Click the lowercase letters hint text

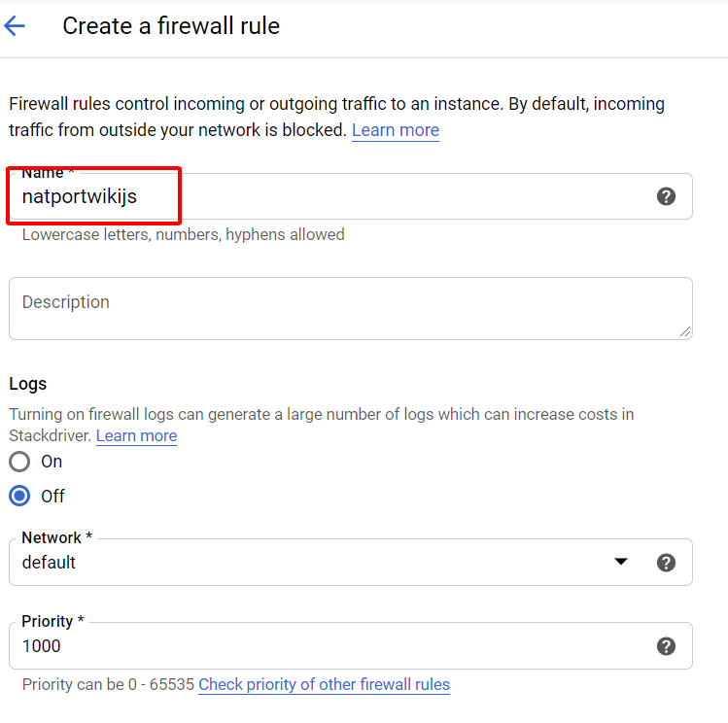click(x=183, y=234)
